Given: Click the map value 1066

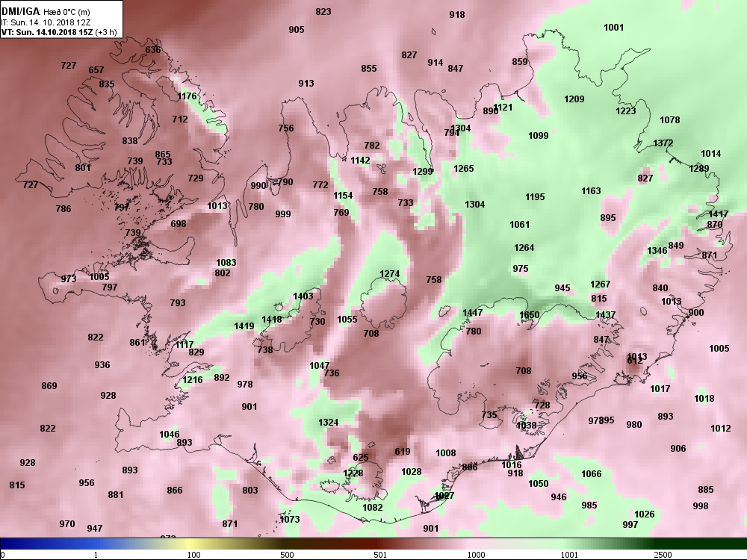Looking at the screenshot, I should (x=591, y=474).
